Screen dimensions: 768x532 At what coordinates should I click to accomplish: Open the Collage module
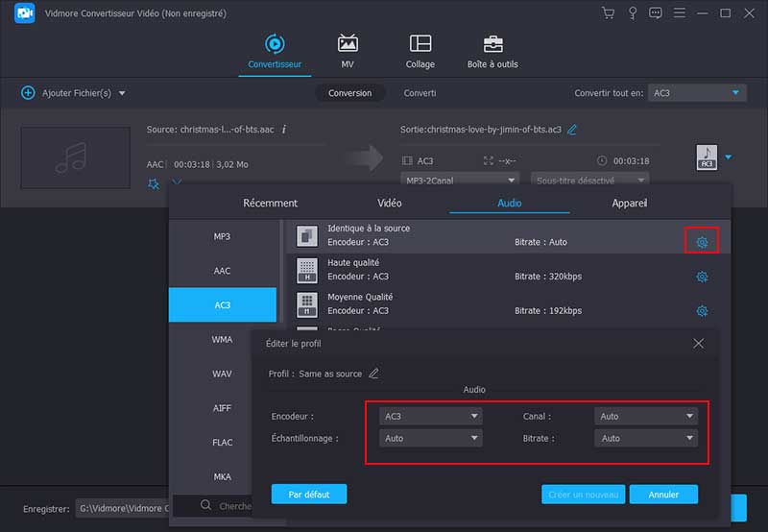[420, 44]
